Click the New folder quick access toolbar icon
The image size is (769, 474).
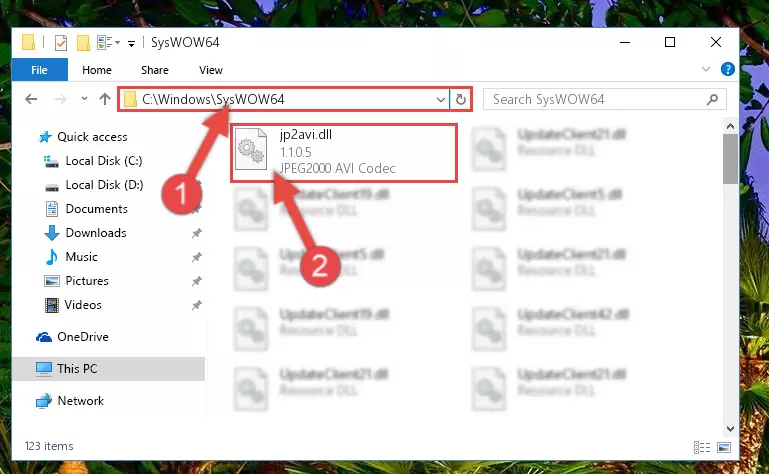83,43
